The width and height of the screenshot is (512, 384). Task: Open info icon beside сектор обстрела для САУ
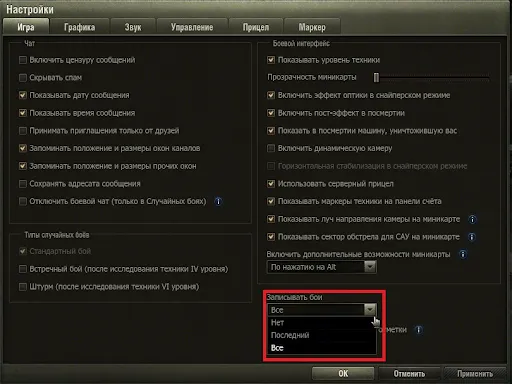pos(471,237)
